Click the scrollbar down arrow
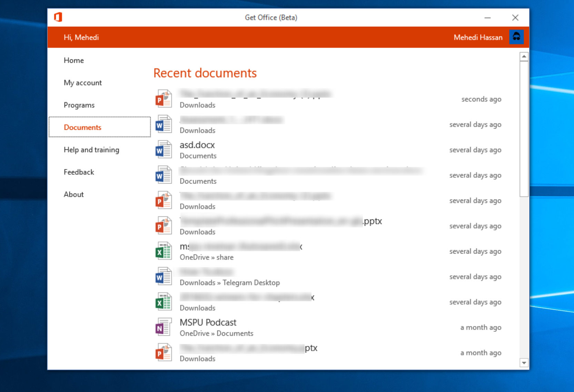This screenshot has height=392, width=574. (524, 363)
